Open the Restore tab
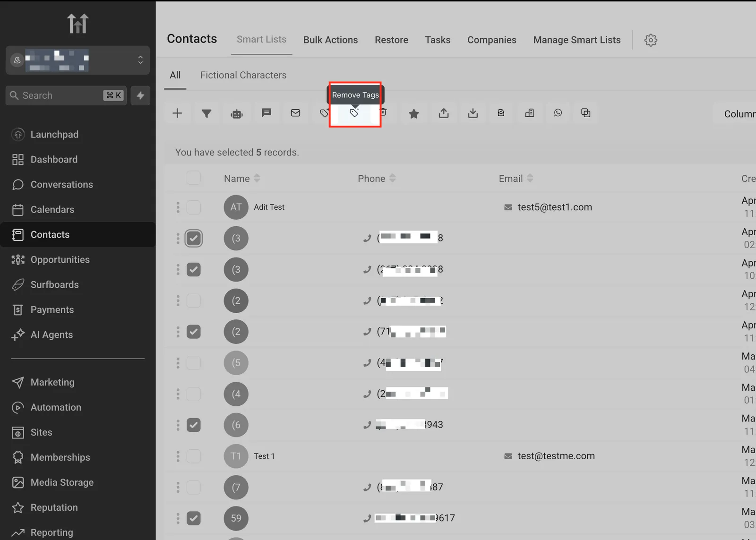The image size is (756, 540). pos(392,40)
